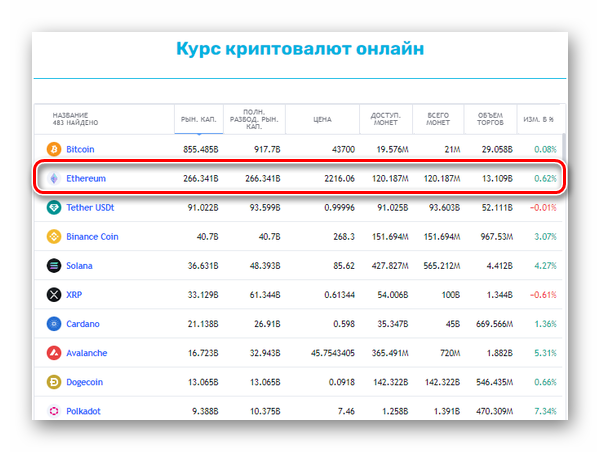Screen dimensions: 600x452
Task: Open the Cardano link
Action: [x=83, y=324]
